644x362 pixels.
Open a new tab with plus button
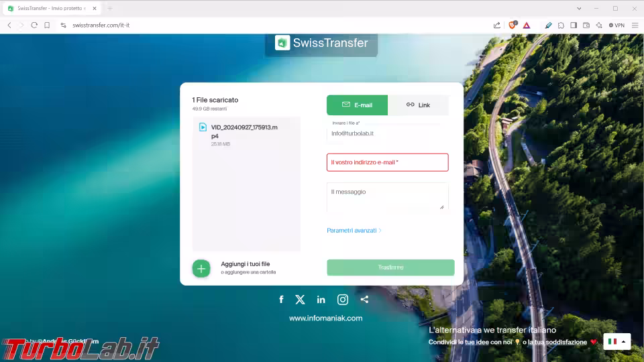coord(109,8)
